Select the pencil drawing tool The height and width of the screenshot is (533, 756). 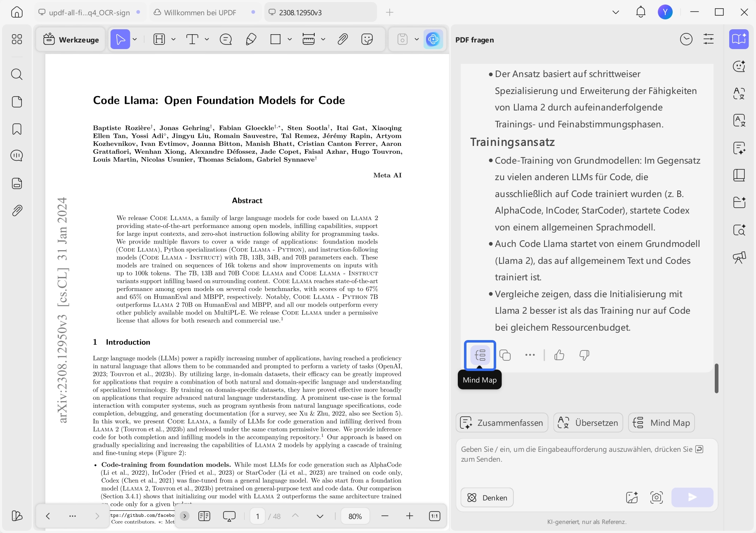pos(251,39)
